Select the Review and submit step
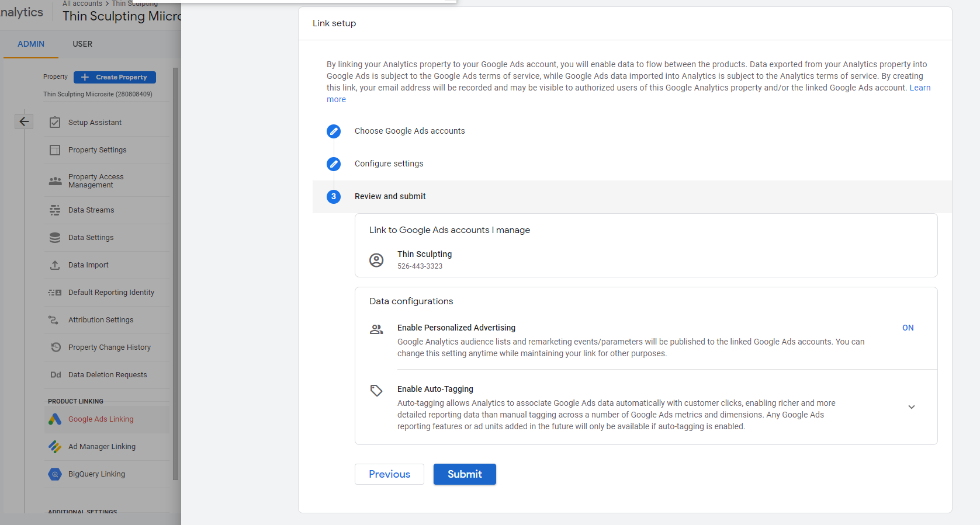This screenshot has width=980, height=525. (x=390, y=196)
